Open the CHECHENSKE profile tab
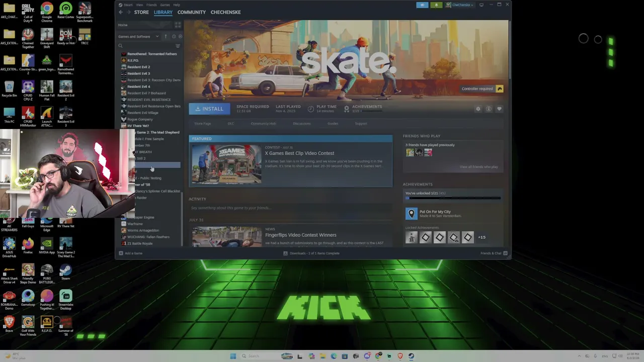Screen dimensions: 644x362 point(225,12)
